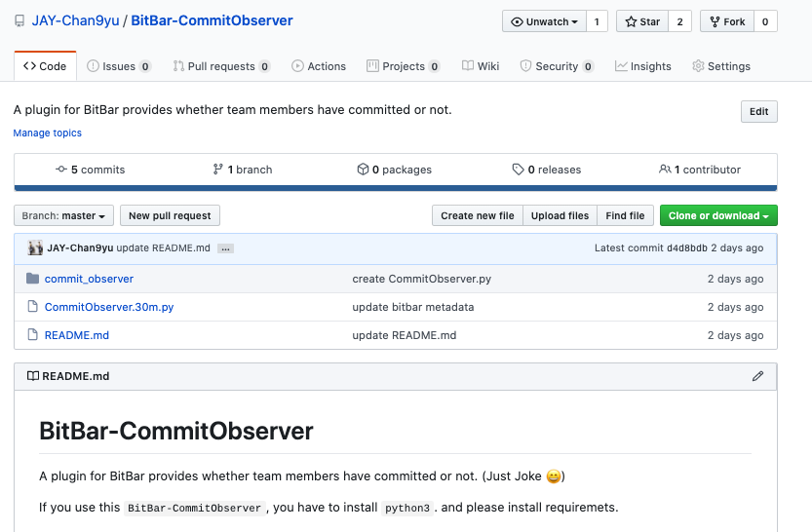Click the Find file button
This screenshot has height=532, width=812.
(625, 215)
